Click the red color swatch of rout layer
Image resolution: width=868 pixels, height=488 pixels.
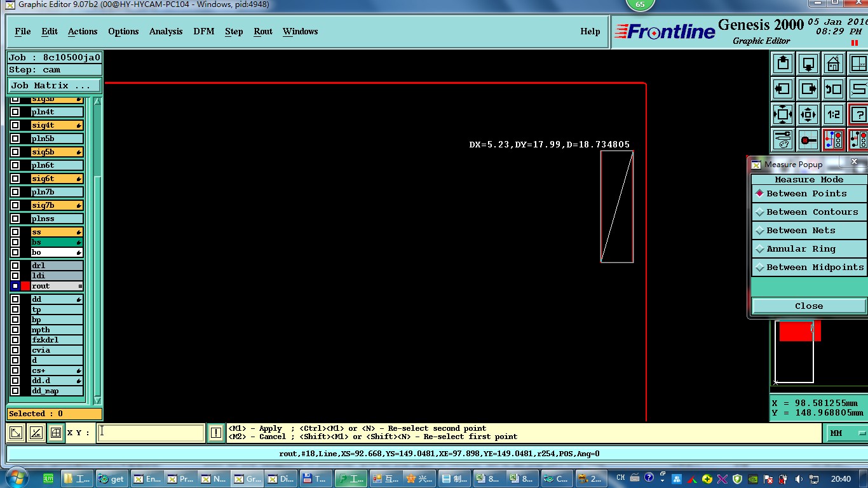pos(25,286)
